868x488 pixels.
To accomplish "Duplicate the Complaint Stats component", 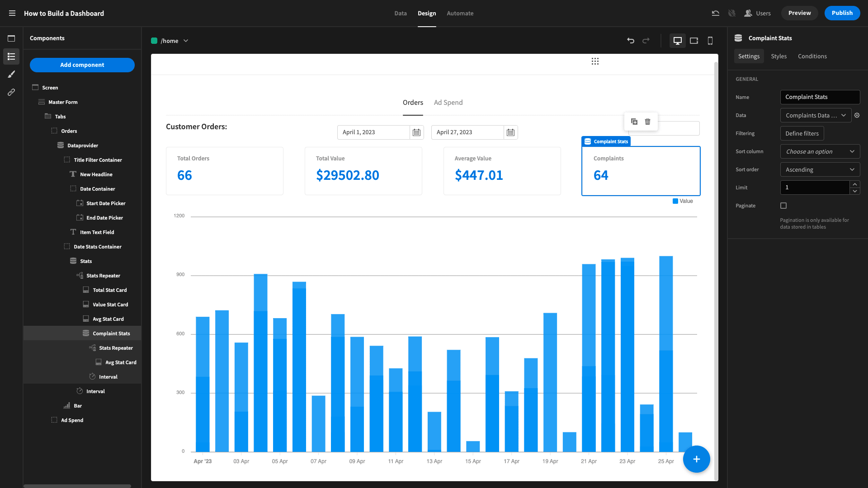I will [x=634, y=122].
